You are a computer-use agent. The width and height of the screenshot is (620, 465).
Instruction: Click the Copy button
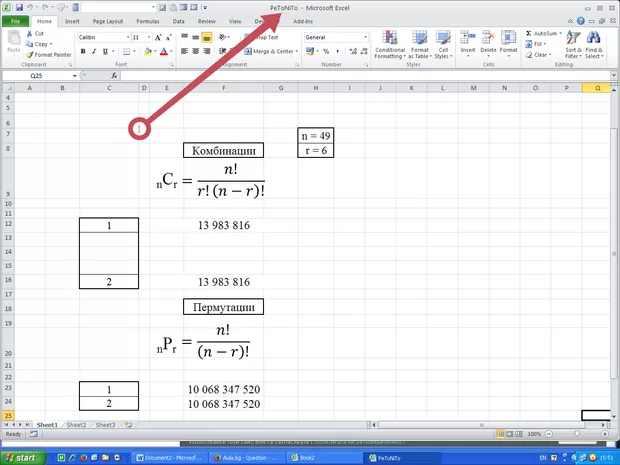pos(39,44)
